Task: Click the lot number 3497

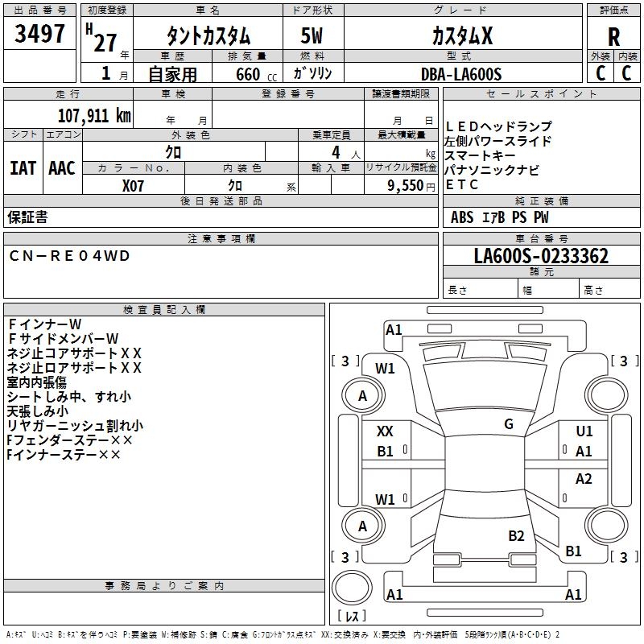Action: point(40,35)
